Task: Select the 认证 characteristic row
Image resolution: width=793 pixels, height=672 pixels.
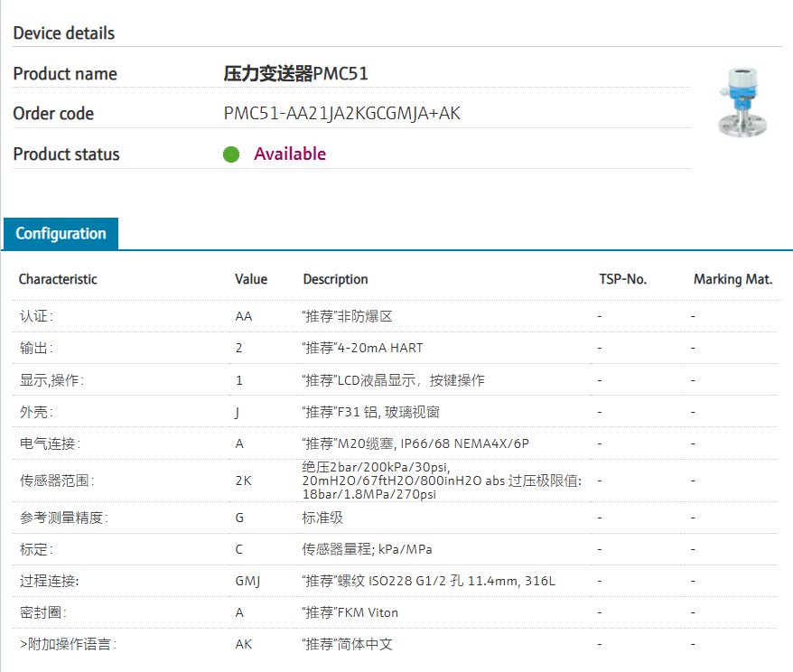Action: tap(36, 316)
